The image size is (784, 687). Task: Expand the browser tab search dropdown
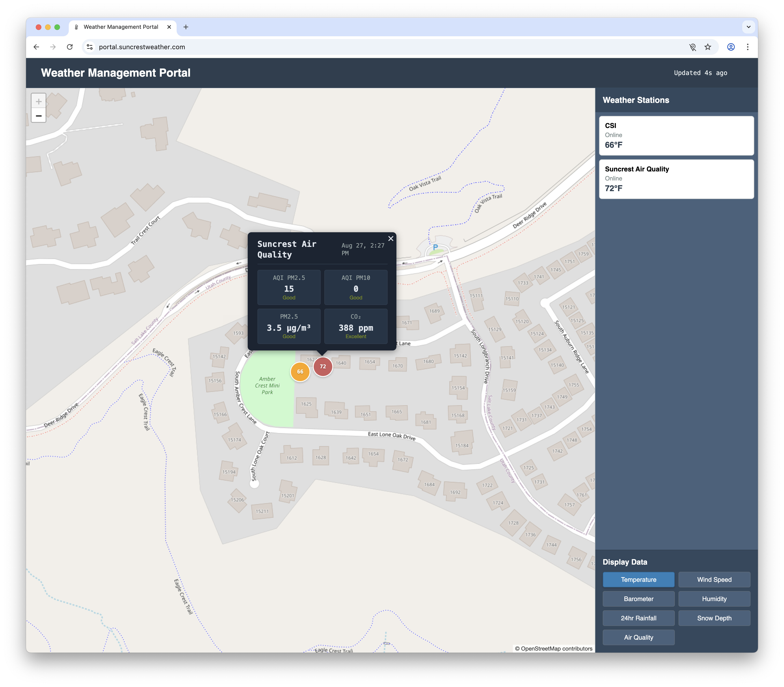(748, 27)
